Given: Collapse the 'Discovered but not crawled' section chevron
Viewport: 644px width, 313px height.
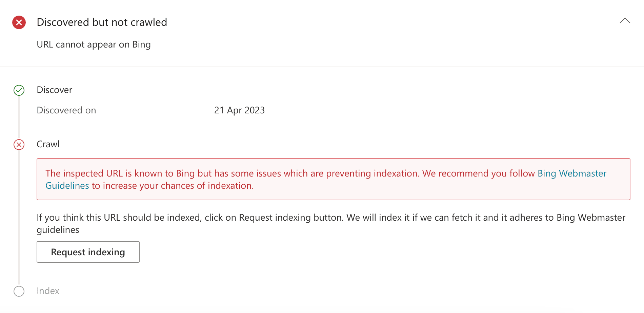Looking at the screenshot, I should (625, 21).
